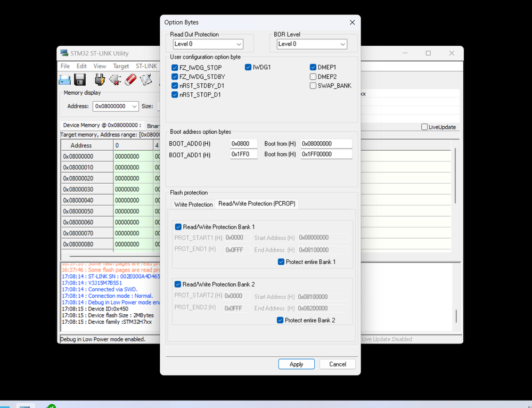Click the Connect to target plug icon
This screenshot has height=408, width=532.
click(x=100, y=80)
